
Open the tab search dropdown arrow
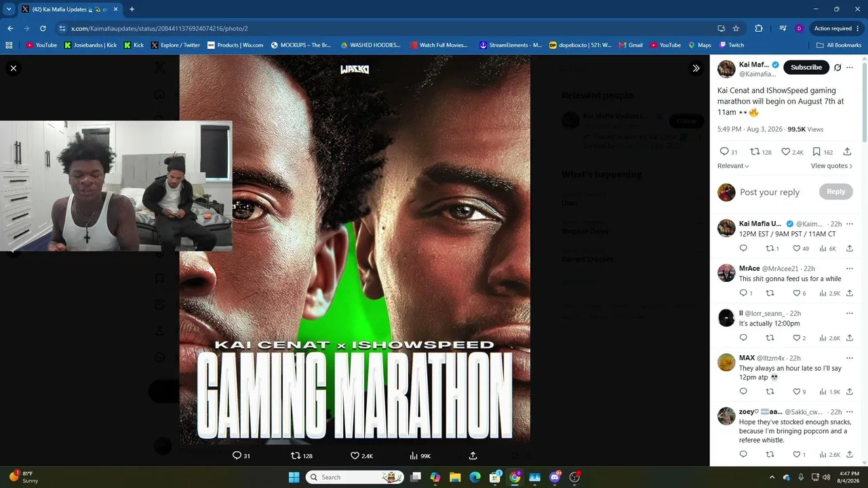click(9, 9)
